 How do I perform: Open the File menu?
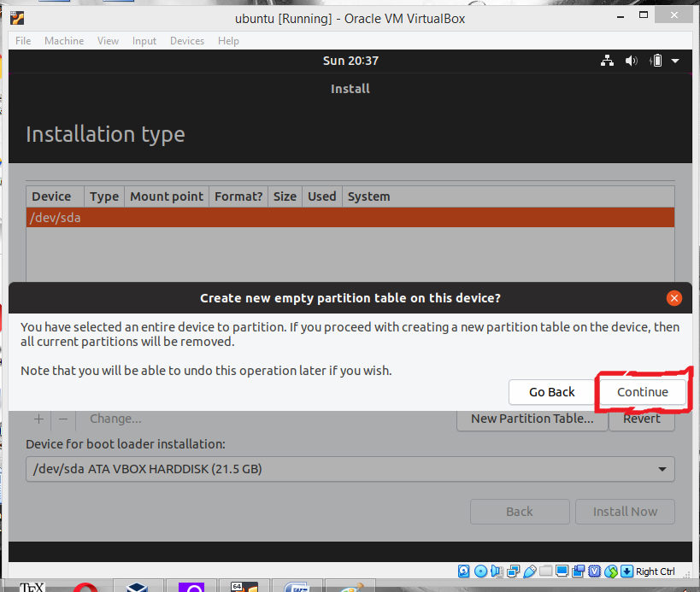tap(23, 41)
